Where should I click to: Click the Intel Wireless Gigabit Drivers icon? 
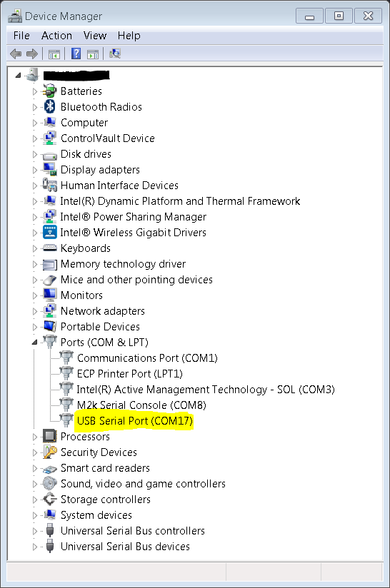tap(49, 233)
